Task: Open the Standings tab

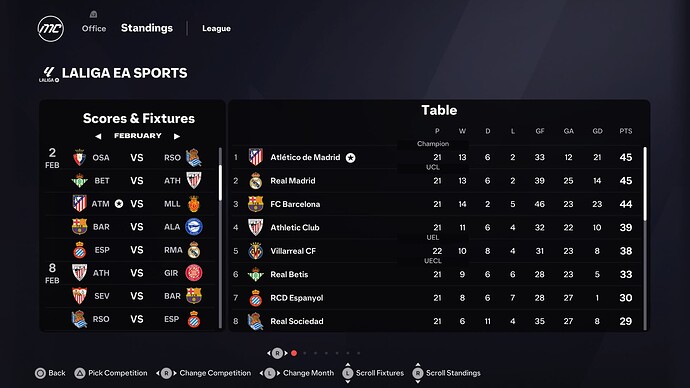Action: pos(147,28)
